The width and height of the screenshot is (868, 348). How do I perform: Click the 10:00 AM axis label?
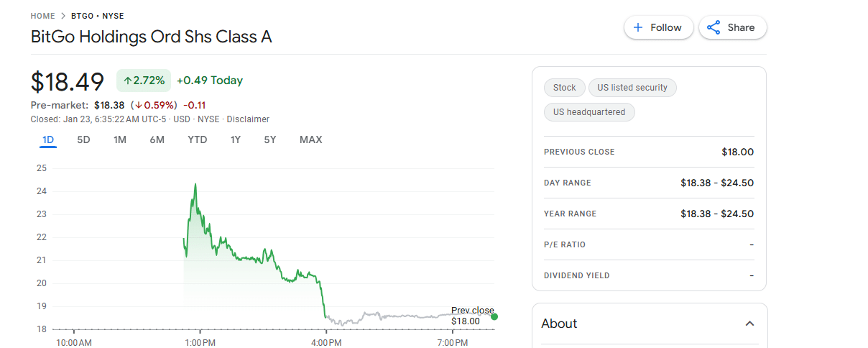point(74,343)
